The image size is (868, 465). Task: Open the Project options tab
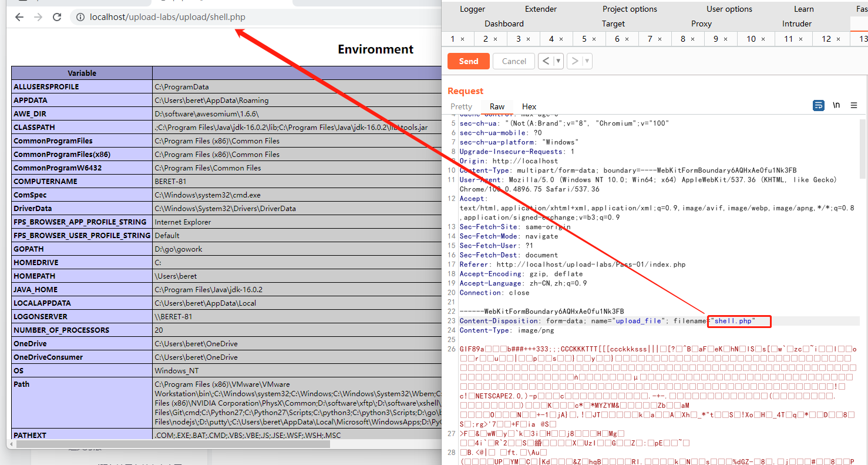(x=630, y=9)
